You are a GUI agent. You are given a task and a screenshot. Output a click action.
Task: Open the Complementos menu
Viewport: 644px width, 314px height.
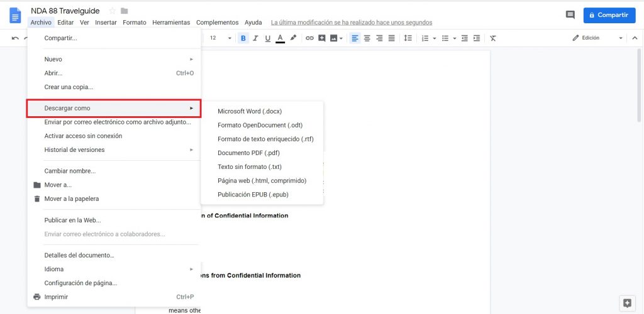coord(217,23)
